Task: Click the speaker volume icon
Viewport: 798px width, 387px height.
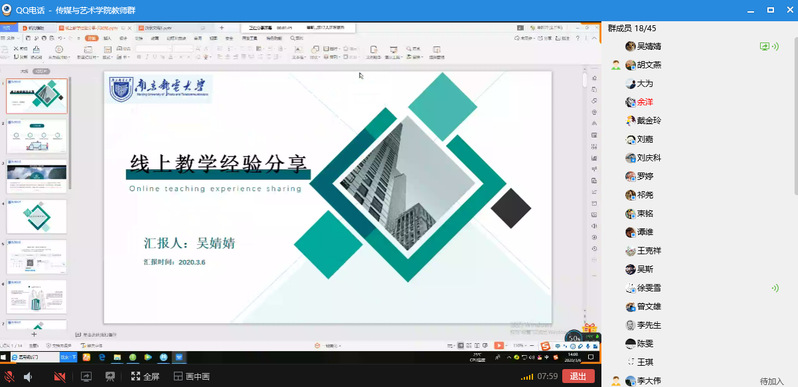Action: pyautogui.click(x=28, y=377)
